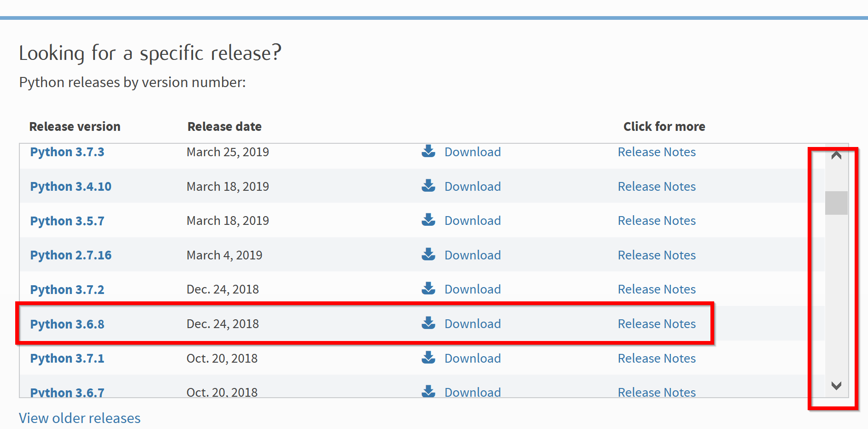Open the Python 3.6.7 release page
This screenshot has width=868, height=429.
pos(67,392)
